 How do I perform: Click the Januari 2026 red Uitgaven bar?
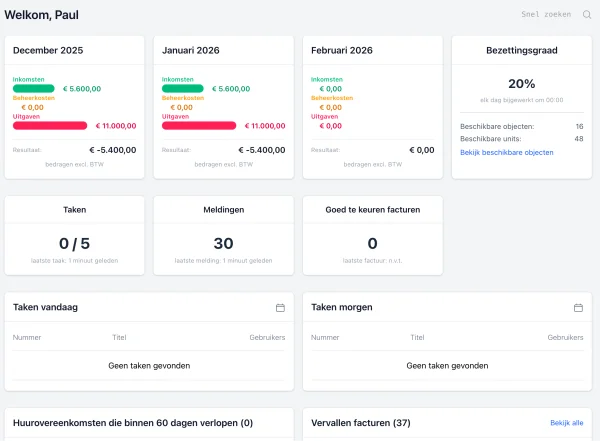tap(199, 126)
